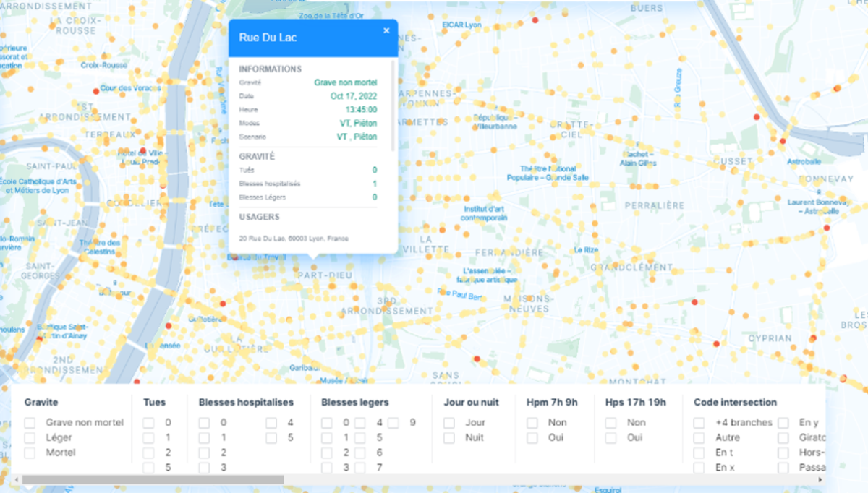
Task: Click the Rue Du Lac popup title
Action: tap(268, 38)
